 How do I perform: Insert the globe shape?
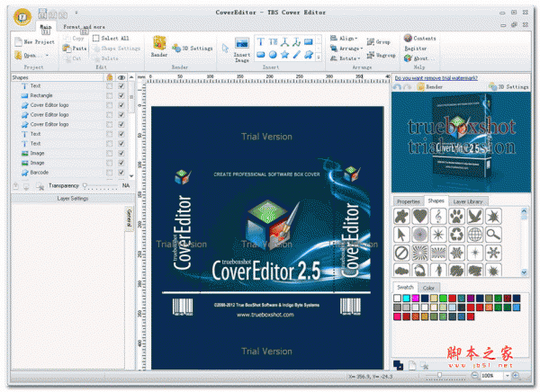(475, 235)
